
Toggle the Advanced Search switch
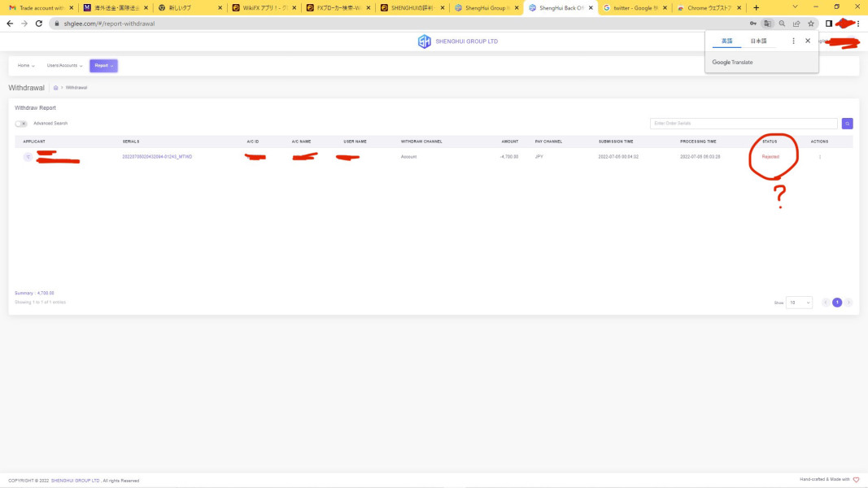coord(21,124)
